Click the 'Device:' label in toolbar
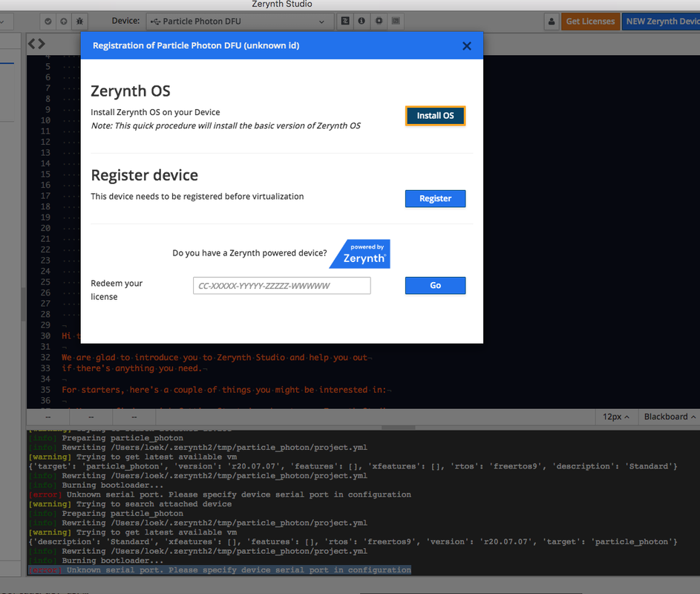The height and width of the screenshot is (594, 700). pos(125,21)
